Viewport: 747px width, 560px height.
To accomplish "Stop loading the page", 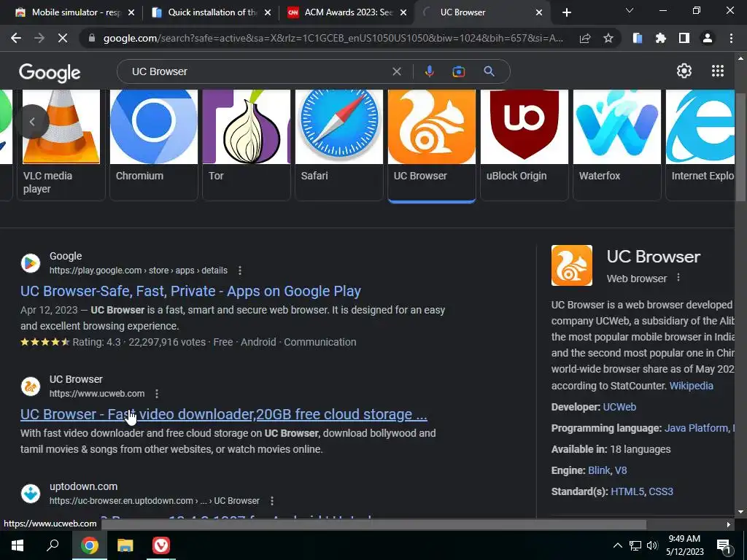I will [x=63, y=38].
